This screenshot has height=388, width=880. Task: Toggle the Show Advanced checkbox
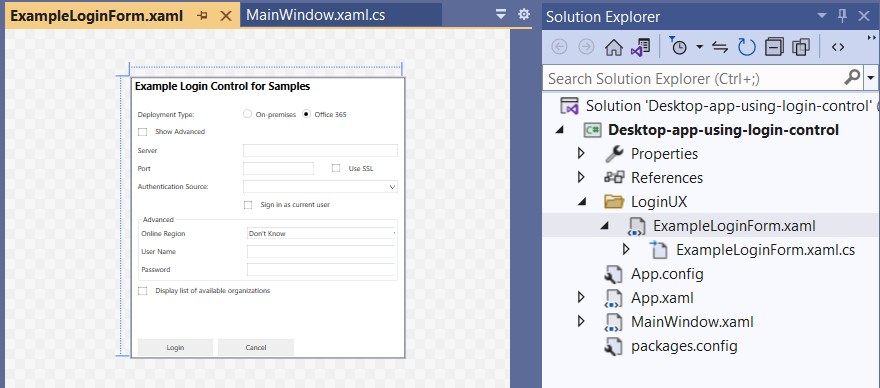[143, 132]
